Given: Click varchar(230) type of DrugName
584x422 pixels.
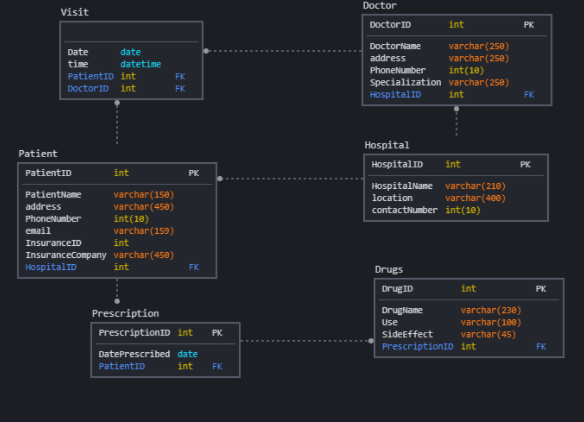Looking at the screenshot, I should pyautogui.click(x=491, y=310).
